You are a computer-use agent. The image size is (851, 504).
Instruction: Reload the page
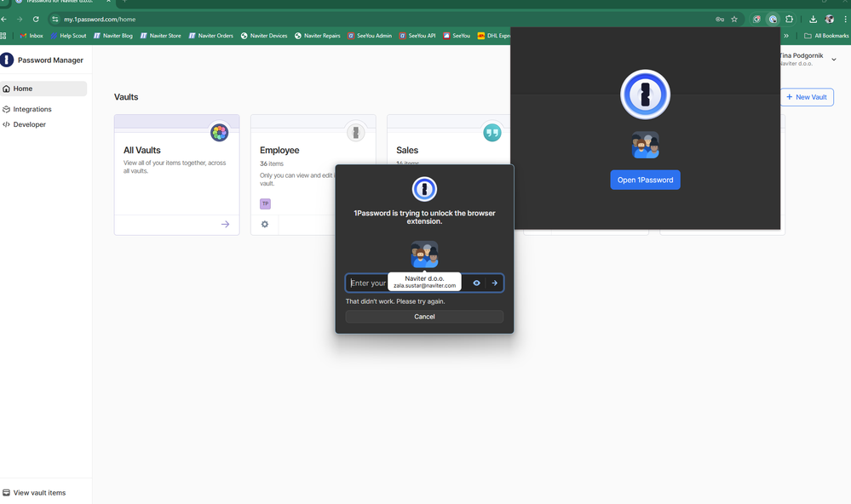coord(36,19)
